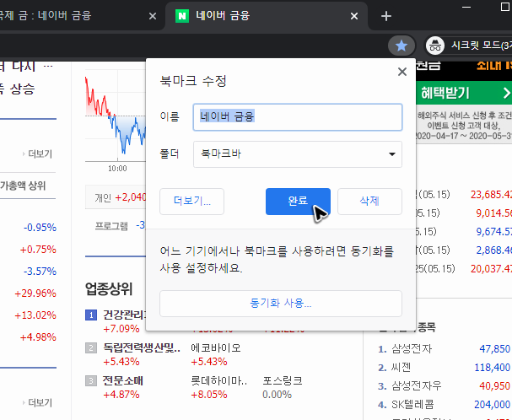The width and height of the screenshot is (512, 420).
Task: Open 삼성전자 in the popular stocks list
Action: click(x=412, y=349)
